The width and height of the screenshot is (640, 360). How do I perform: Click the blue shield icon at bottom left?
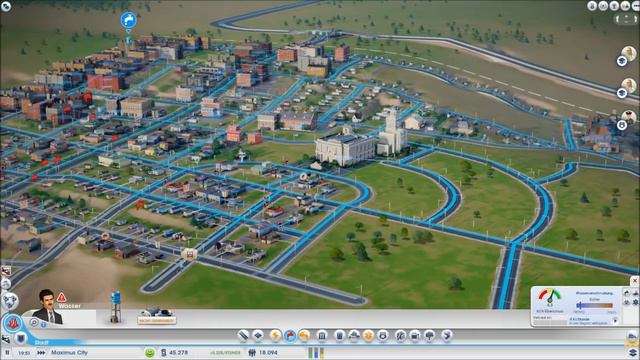pos(20,338)
